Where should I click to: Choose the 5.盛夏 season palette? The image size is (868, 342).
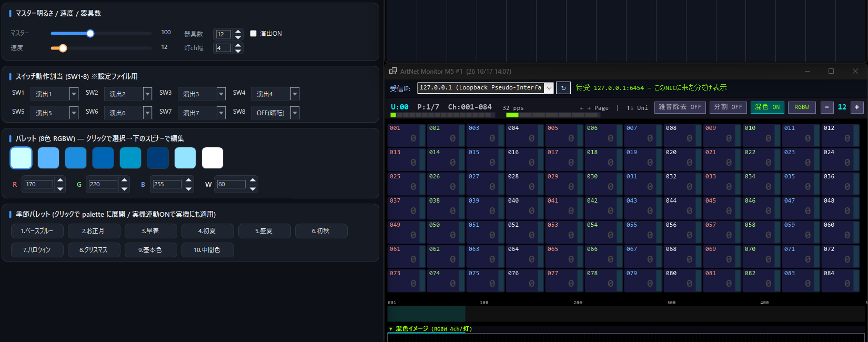[265, 231]
